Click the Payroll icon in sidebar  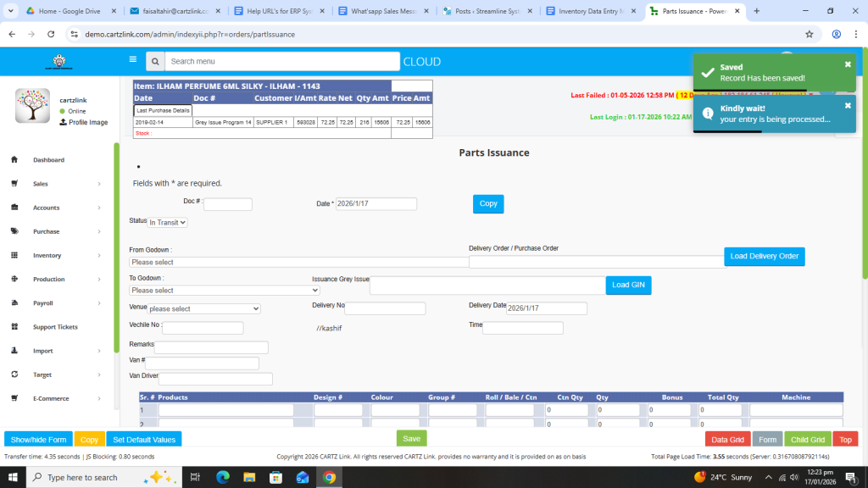pos(14,303)
